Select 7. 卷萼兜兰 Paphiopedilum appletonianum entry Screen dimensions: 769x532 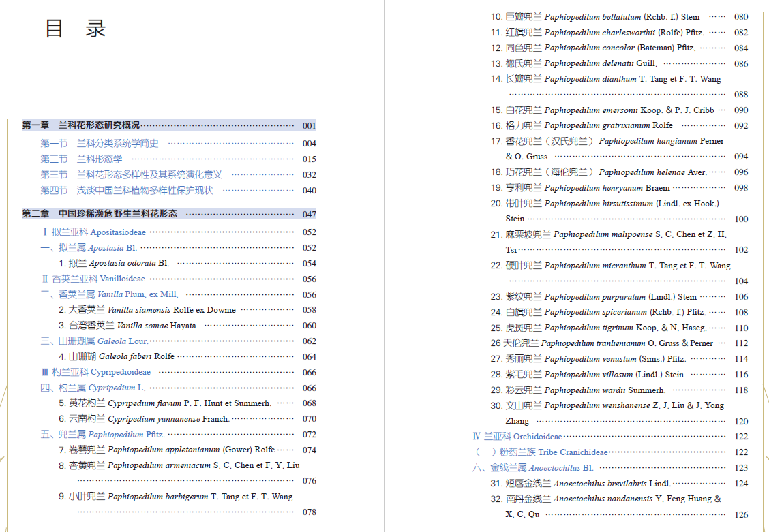point(187,450)
